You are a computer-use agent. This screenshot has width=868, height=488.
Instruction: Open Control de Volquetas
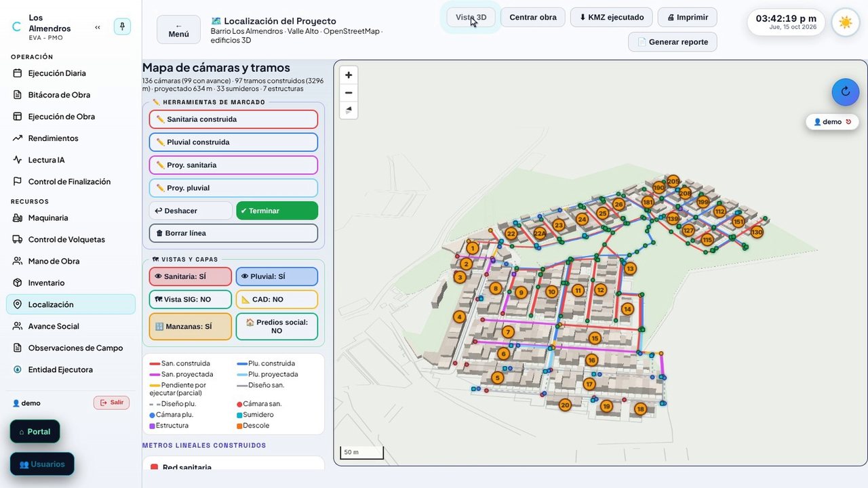[71, 239]
